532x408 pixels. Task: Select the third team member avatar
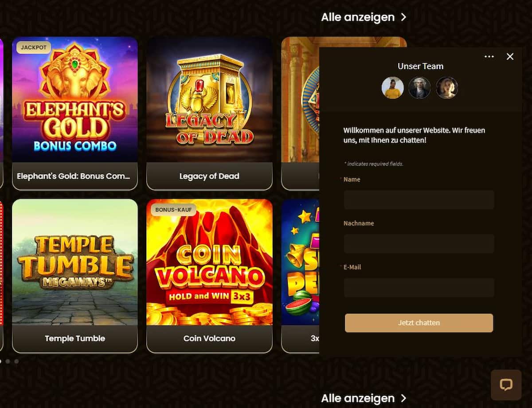pos(446,88)
